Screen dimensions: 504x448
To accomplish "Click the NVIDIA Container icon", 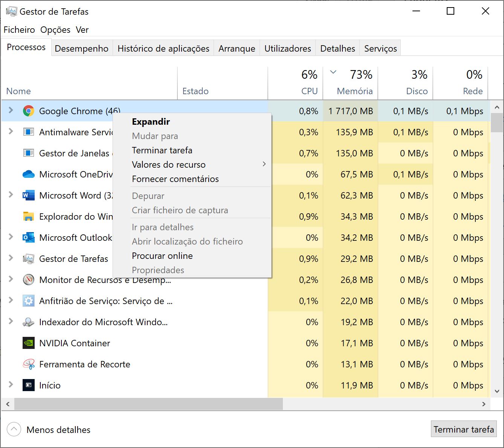I will [x=28, y=343].
